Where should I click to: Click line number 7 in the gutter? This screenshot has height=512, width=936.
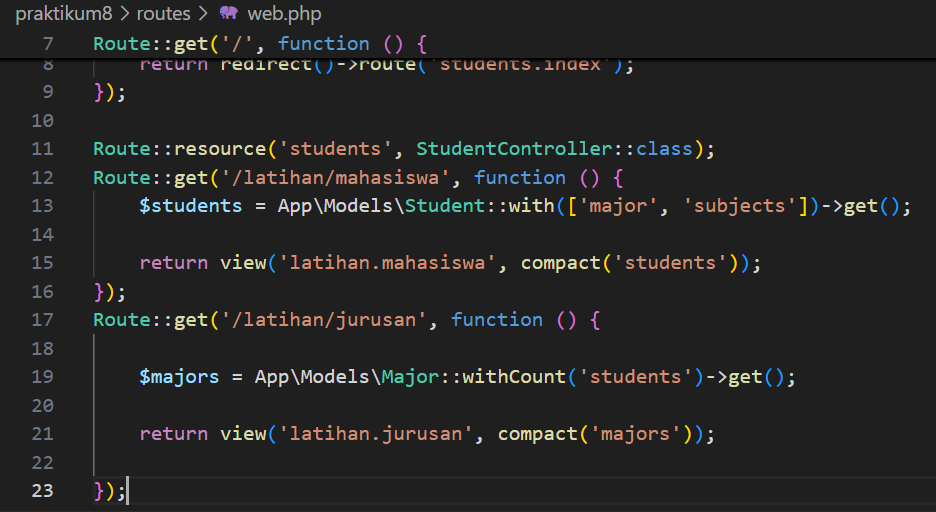click(48, 44)
